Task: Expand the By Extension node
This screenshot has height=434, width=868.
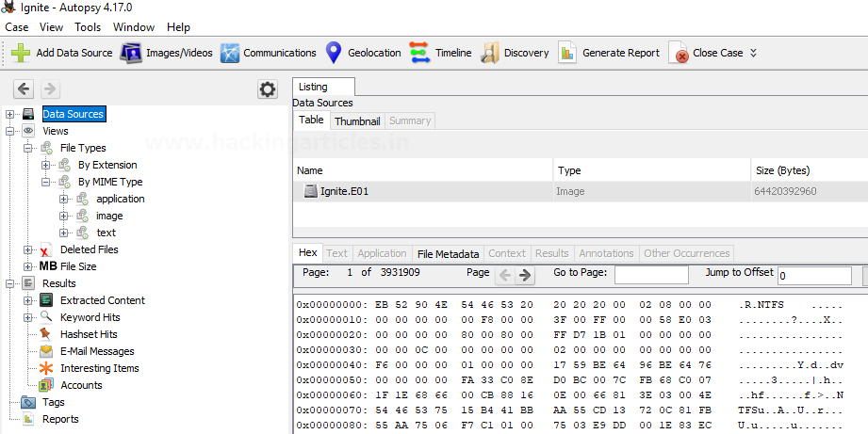Action: pos(45,166)
